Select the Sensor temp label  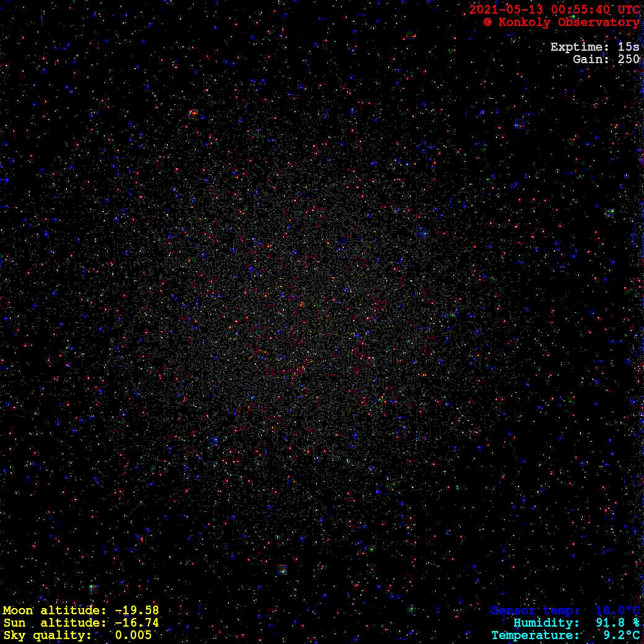coord(535,611)
